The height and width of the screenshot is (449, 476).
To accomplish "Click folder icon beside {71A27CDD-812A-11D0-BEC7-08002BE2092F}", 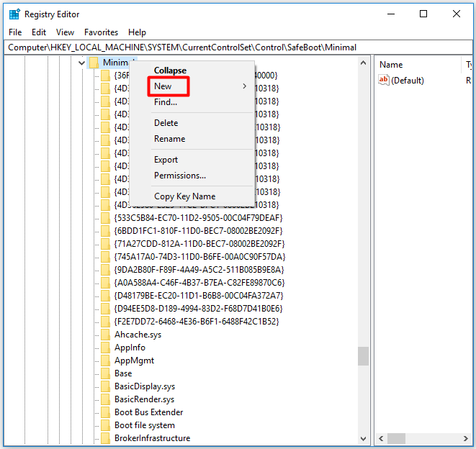I will [105, 244].
